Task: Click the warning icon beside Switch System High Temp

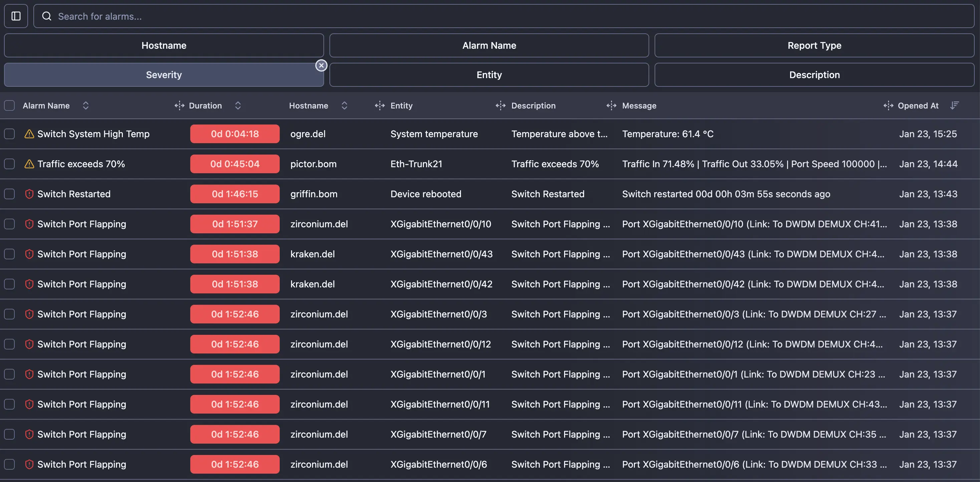Action: click(x=29, y=134)
